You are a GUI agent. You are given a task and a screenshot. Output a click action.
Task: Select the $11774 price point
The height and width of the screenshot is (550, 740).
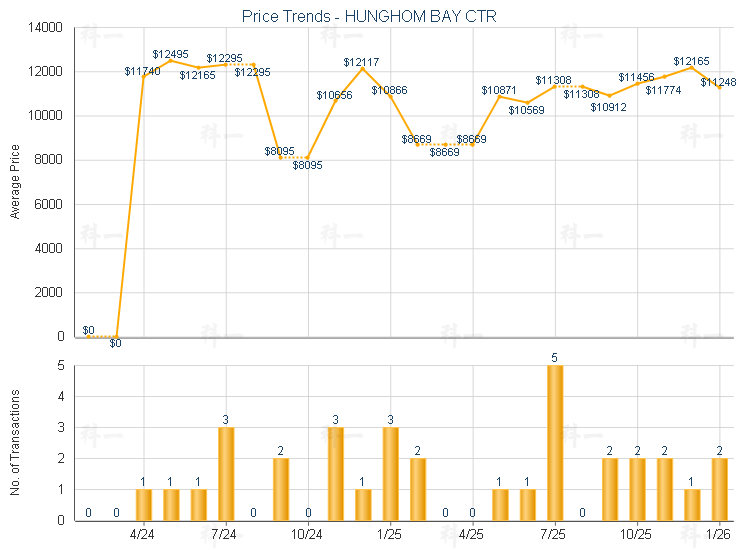pyautogui.click(x=664, y=76)
